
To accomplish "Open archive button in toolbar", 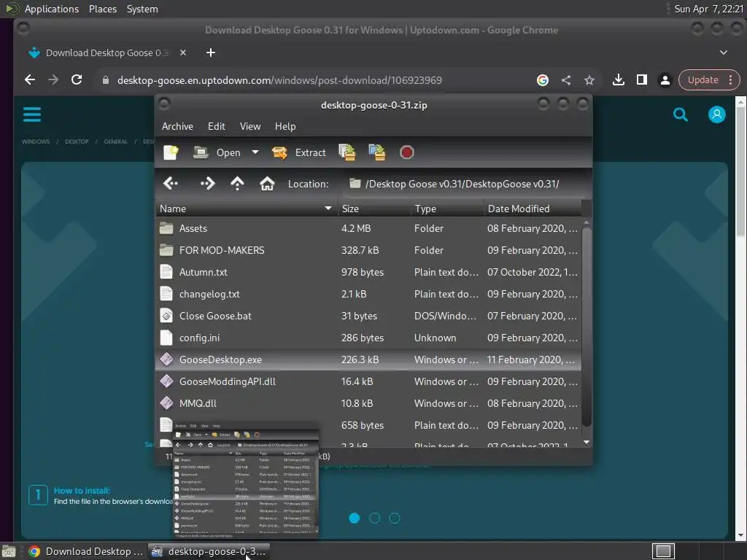I will pos(217,152).
